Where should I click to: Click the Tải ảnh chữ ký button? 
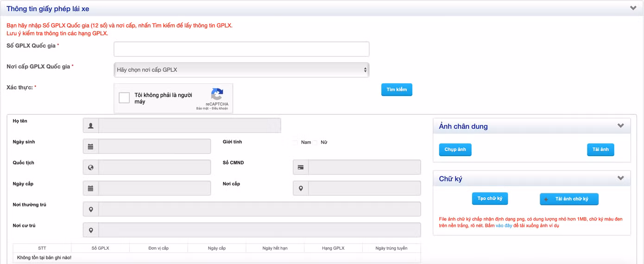pos(569,199)
